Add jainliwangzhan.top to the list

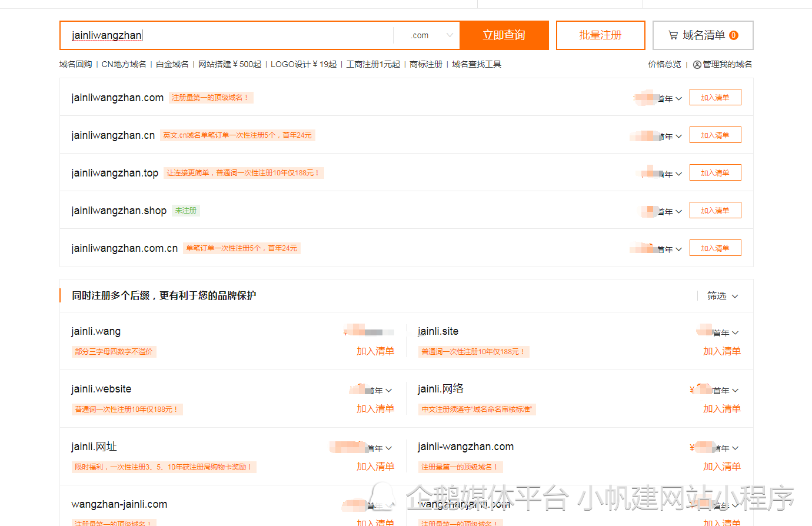(x=715, y=173)
